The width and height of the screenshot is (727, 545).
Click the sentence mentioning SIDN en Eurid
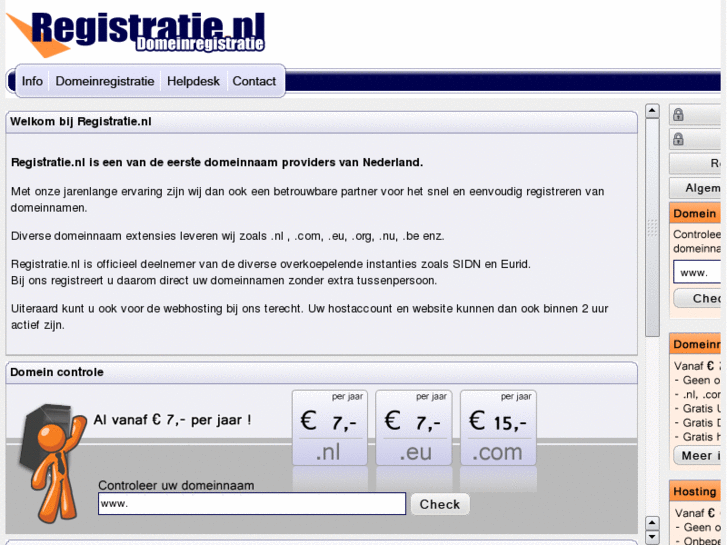271,264
